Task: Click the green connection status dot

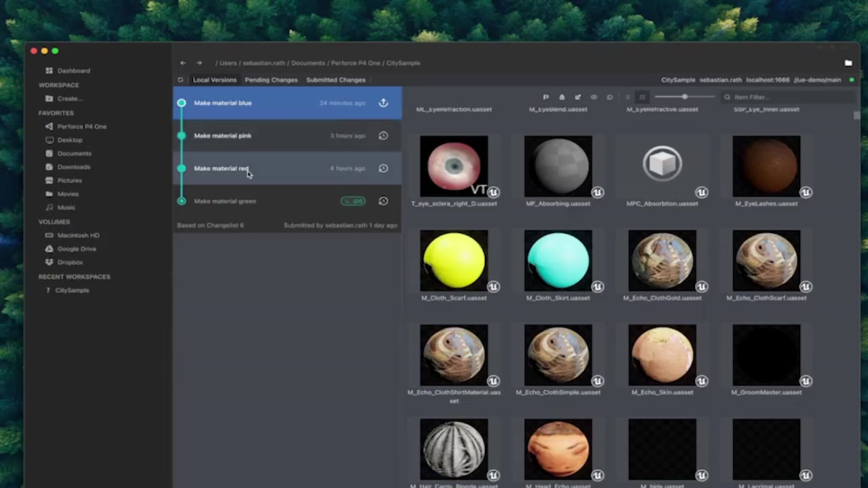Action: [x=852, y=80]
